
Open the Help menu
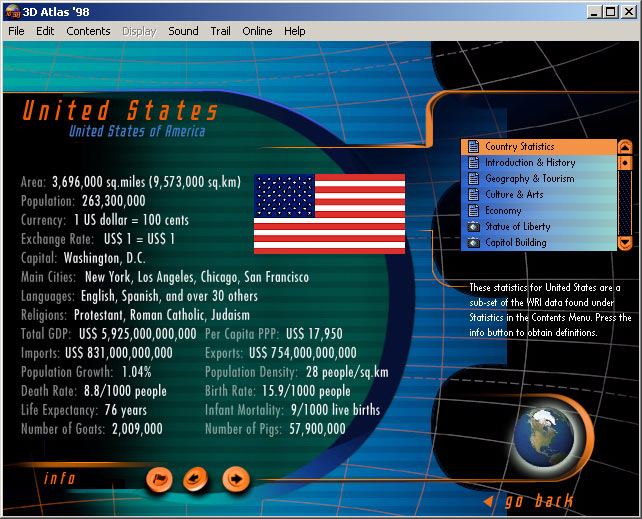(295, 31)
